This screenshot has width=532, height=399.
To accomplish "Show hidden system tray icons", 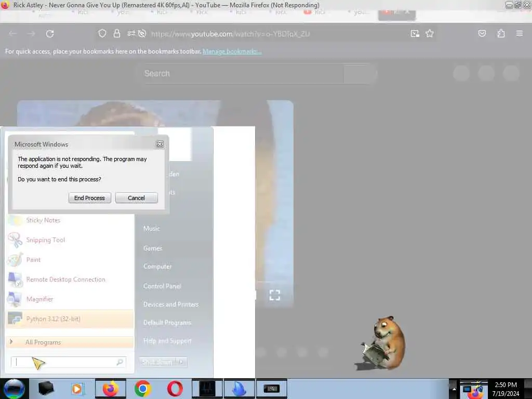I will 454,389.
